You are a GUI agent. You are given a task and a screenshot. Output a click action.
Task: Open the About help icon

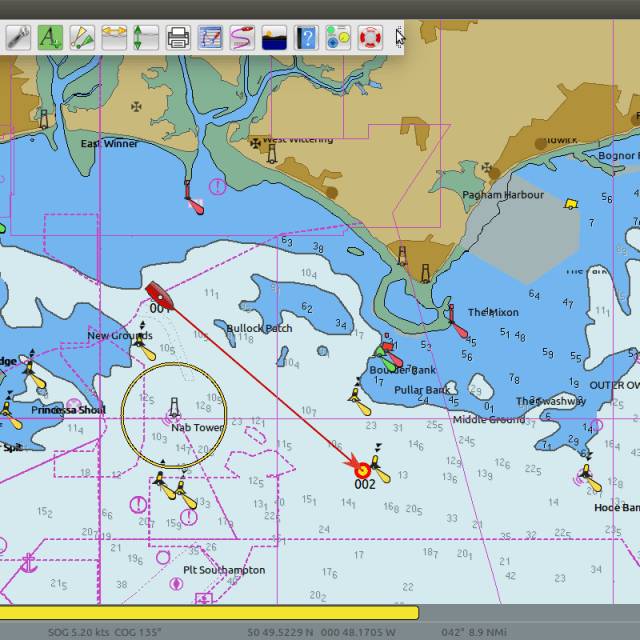pyautogui.click(x=306, y=38)
